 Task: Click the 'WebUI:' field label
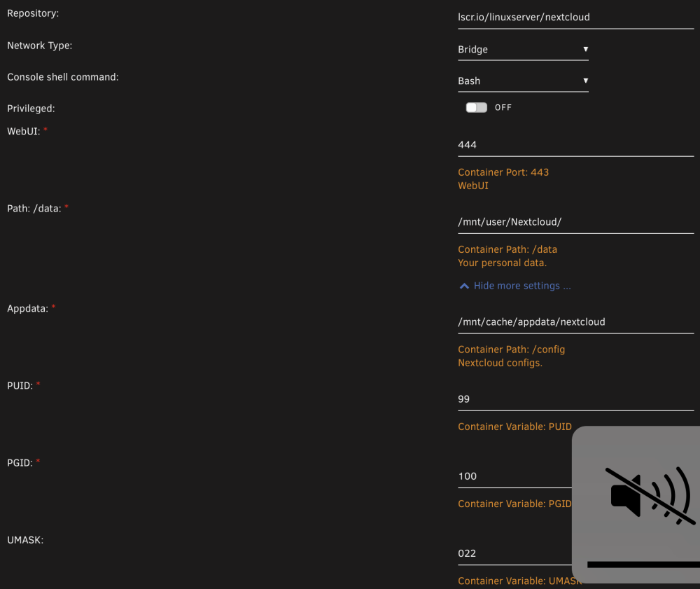(24, 131)
